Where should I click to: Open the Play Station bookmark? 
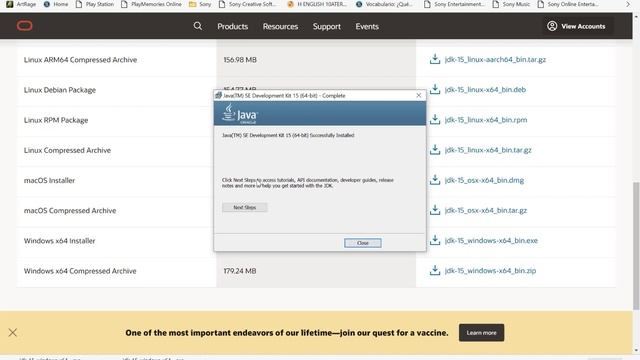pos(94,4)
